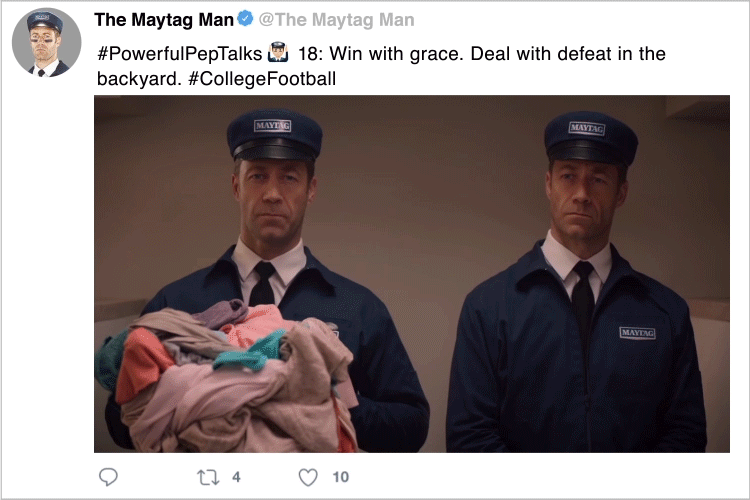
Task: Click the left man's black necktie
Action: pos(263,283)
